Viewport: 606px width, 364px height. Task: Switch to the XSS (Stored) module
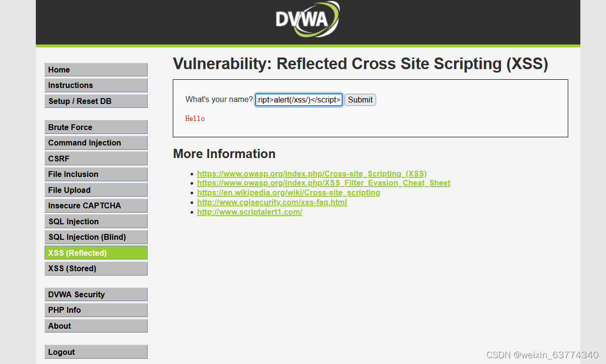(96, 268)
